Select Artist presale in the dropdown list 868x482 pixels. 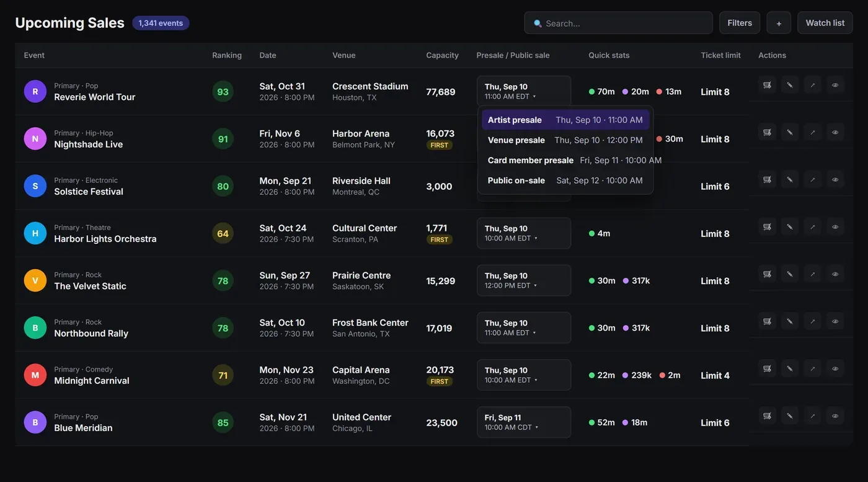pyautogui.click(x=565, y=120)
